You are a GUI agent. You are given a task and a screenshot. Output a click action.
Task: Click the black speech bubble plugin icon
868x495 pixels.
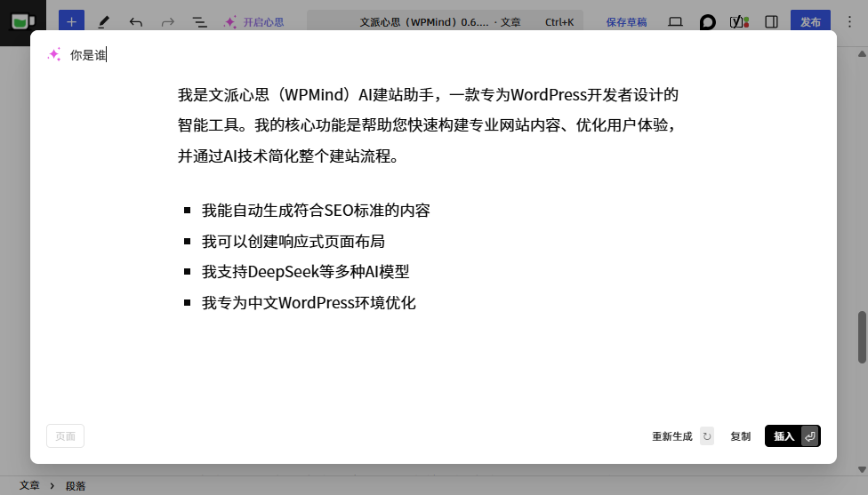(707, 22)
